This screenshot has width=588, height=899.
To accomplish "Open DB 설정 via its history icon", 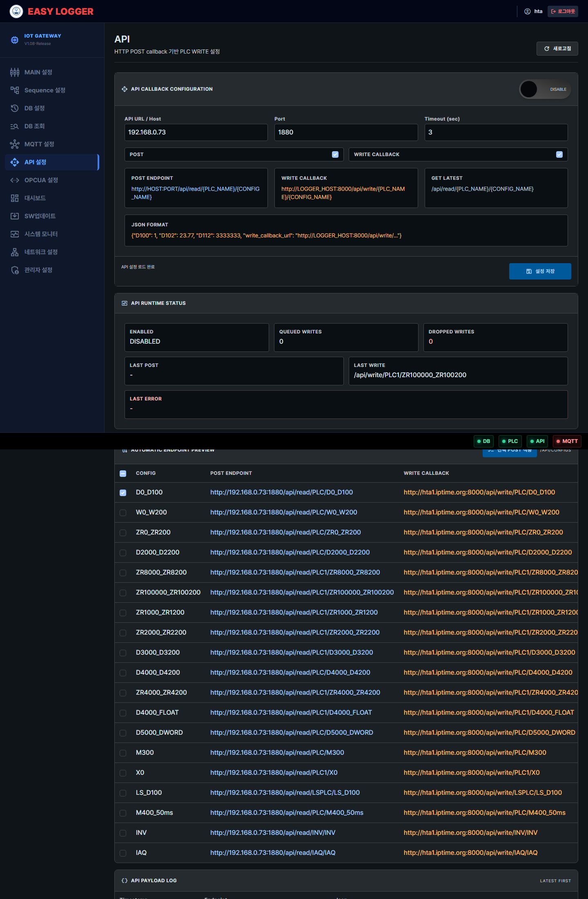I will (15, 108).
